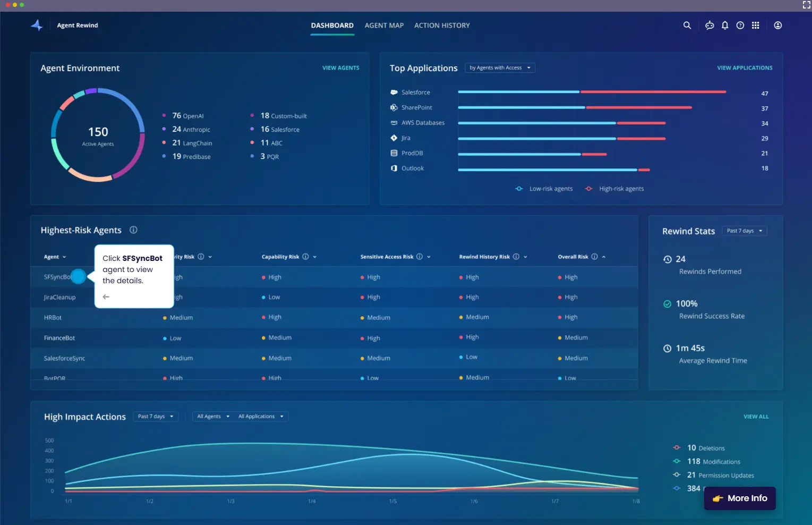812x525 pixels.
Task: Open search with the magnifier icon
Action: (687, 26)
